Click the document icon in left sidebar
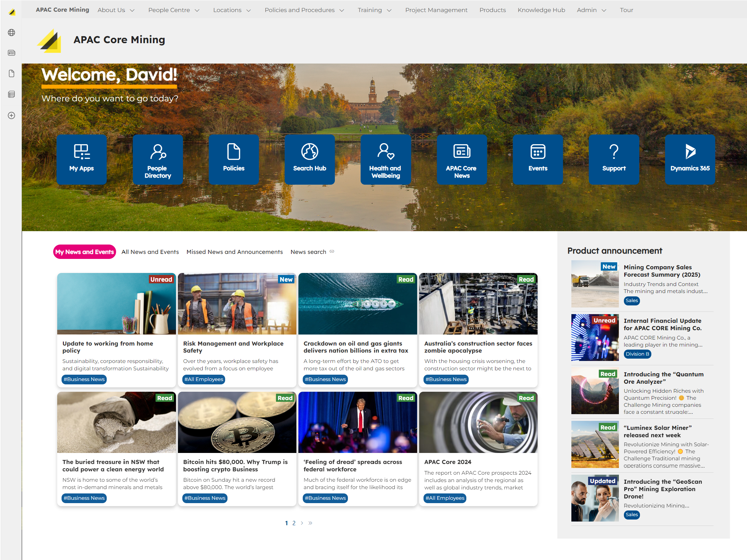Viewport: 747px width, 560px height. tap(11, 74)
